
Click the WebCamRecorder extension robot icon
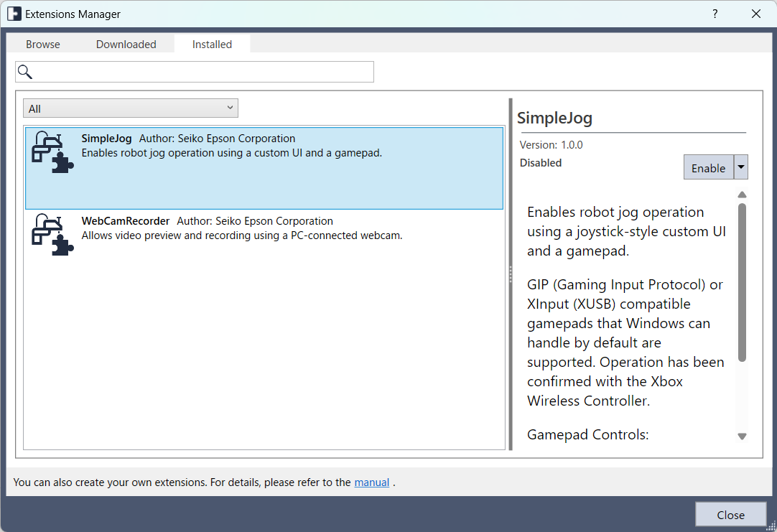click(x=52, y=235)
